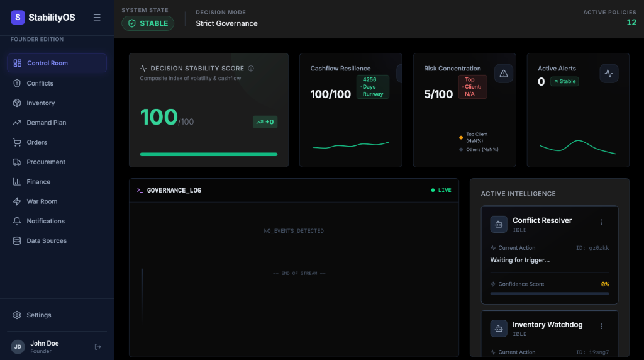Click the logout icon next to John Doe
This screenshot has height=360, width=644.
[x=97, y=347]
